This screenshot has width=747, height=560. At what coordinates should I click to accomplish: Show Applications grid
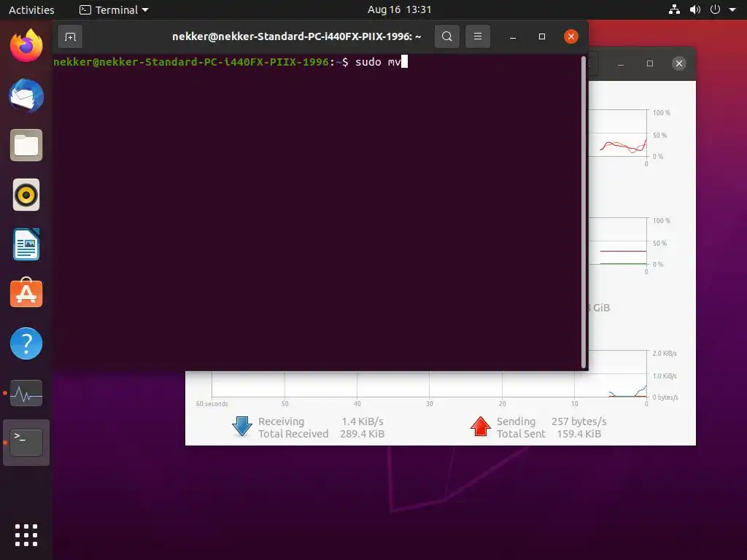pyautogui.click(x=26, y=535)
